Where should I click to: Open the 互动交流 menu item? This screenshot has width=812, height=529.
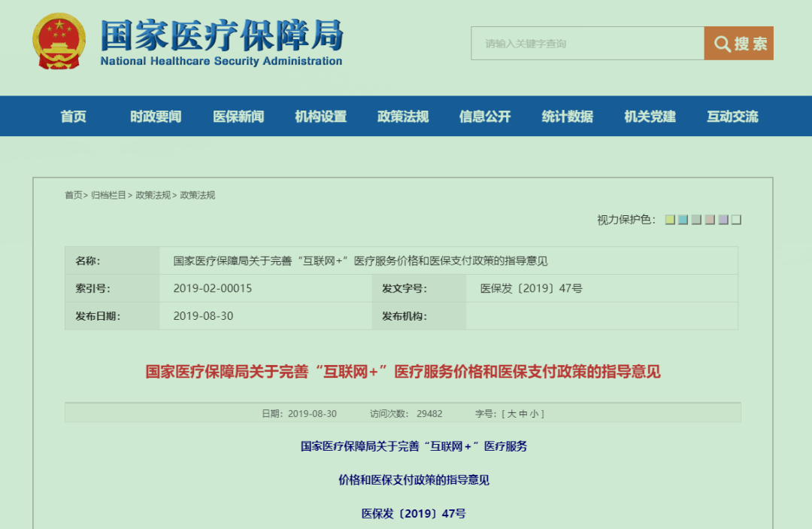[x=732, y=117]
